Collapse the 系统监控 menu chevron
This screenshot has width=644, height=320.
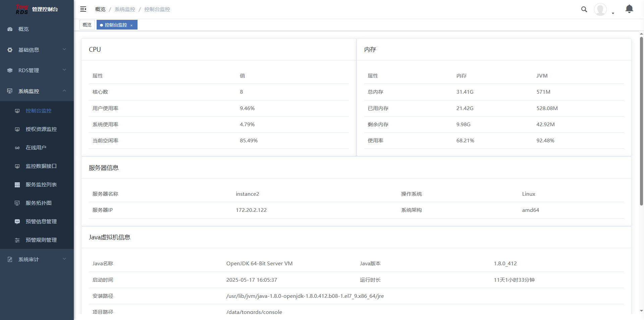[64, 91]
